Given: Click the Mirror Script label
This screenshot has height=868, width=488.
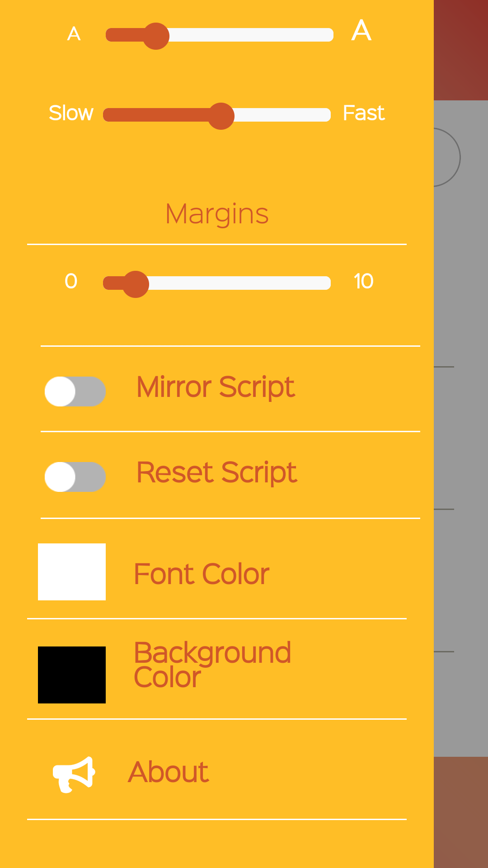Looking at the screenshot, I should 216,387.
